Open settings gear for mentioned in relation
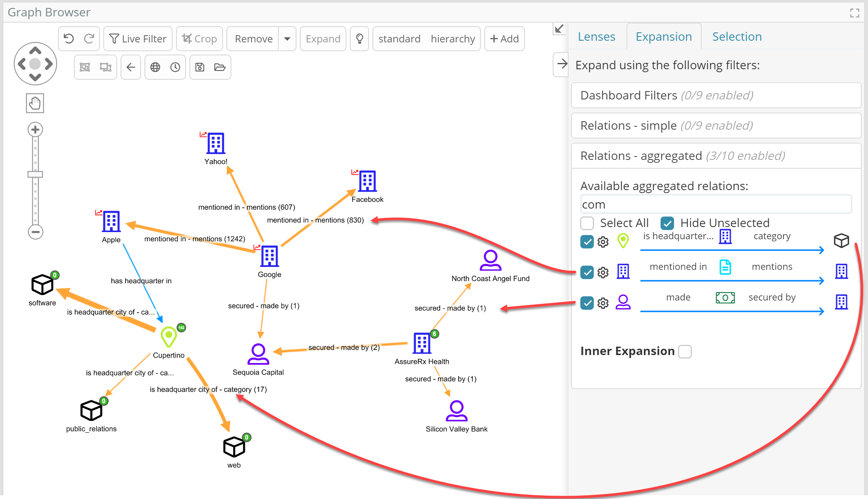868x499 pixels. (x=603, y=272)
